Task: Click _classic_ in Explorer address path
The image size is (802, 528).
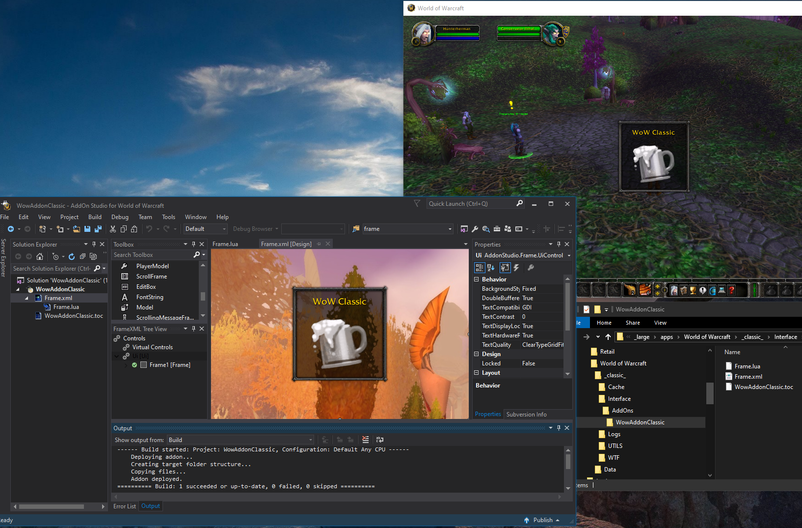Action: [x=752, y=337]
